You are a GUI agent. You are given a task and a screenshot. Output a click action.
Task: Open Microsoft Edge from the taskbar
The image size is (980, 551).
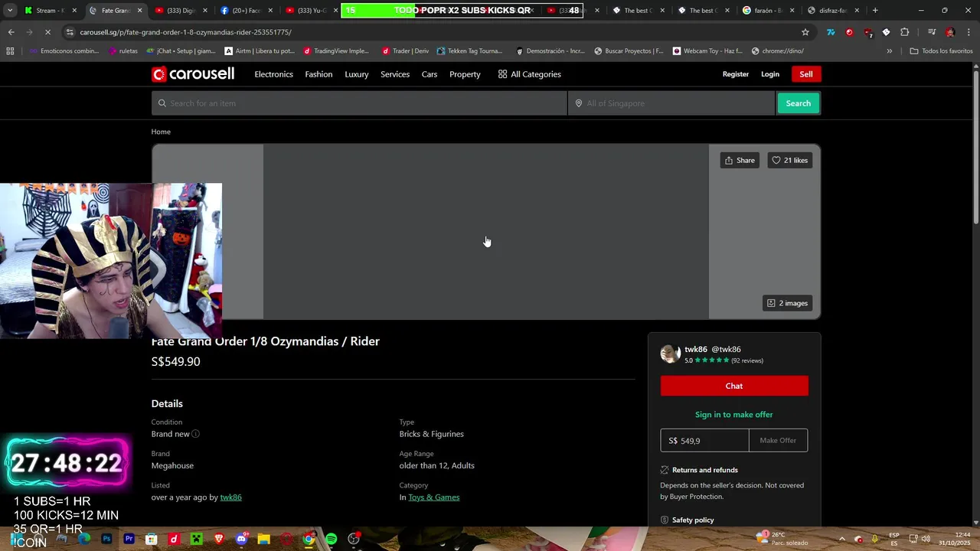point(84,539)
